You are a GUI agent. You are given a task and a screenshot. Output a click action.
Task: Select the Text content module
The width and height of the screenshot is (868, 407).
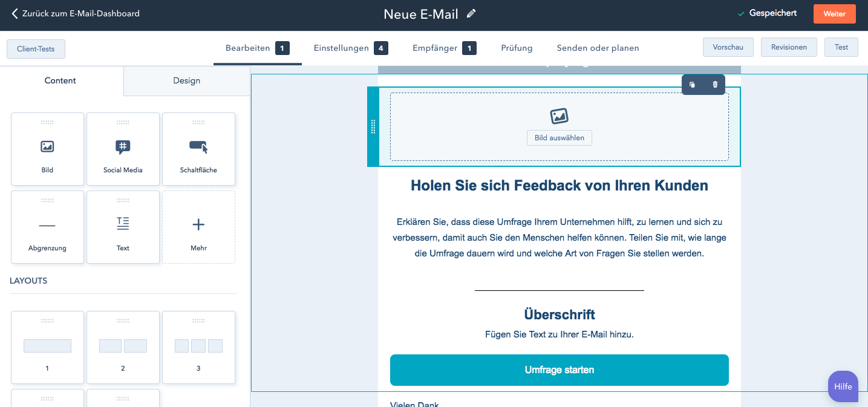123,227
